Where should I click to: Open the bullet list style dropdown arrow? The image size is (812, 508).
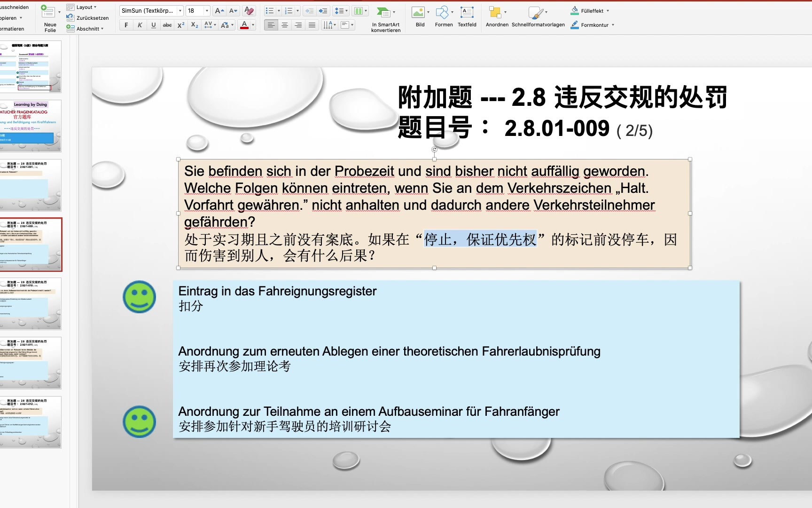click(x=279, y=10)
